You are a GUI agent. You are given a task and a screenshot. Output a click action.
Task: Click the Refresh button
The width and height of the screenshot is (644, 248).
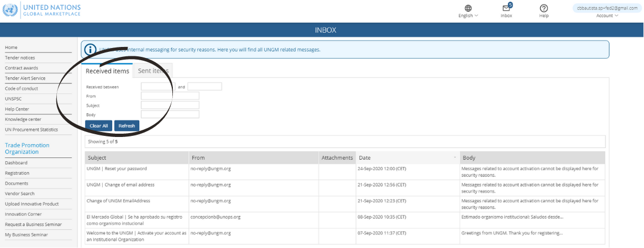(126, 125)
